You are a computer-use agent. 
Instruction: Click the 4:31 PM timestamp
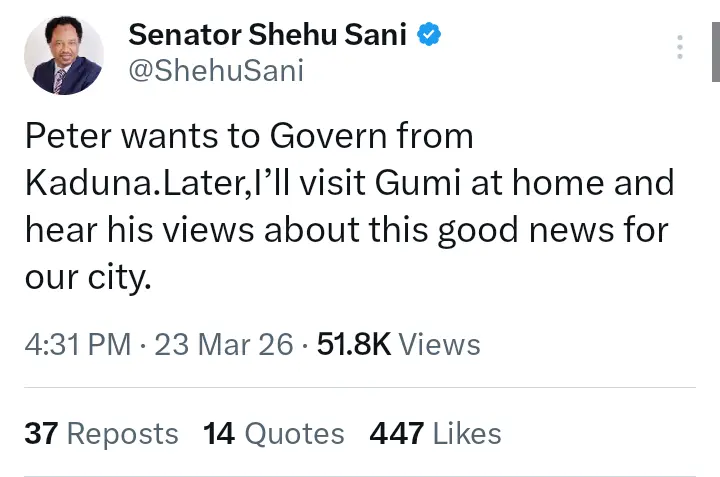[78, 345]
